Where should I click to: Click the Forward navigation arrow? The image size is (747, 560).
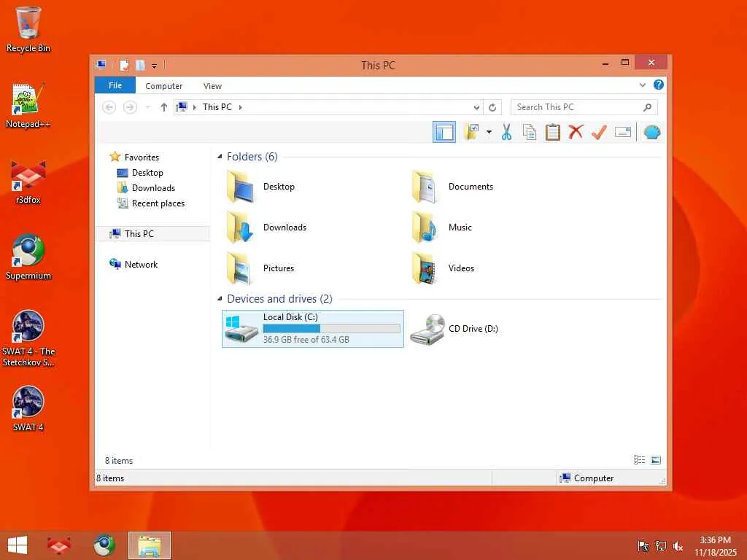click(130, 107)
